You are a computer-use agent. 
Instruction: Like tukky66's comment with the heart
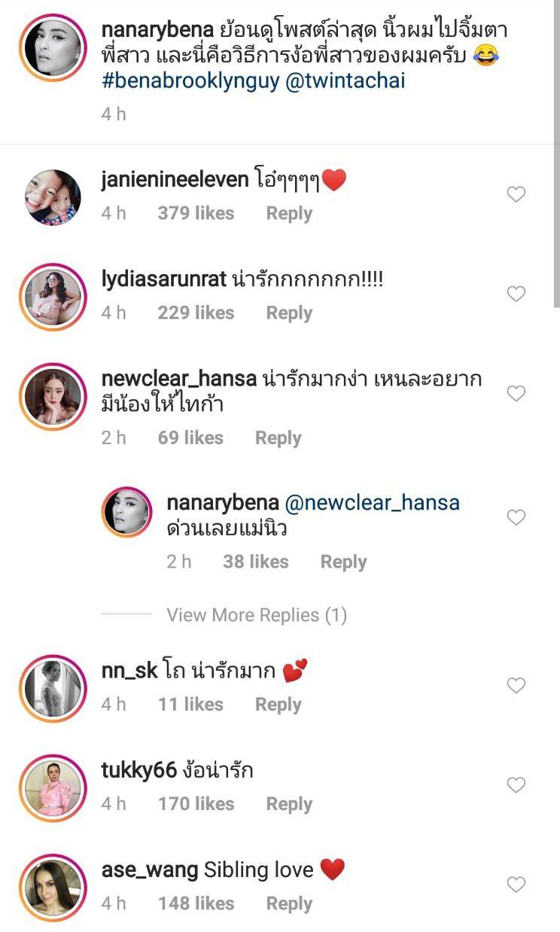coord(516,785)
